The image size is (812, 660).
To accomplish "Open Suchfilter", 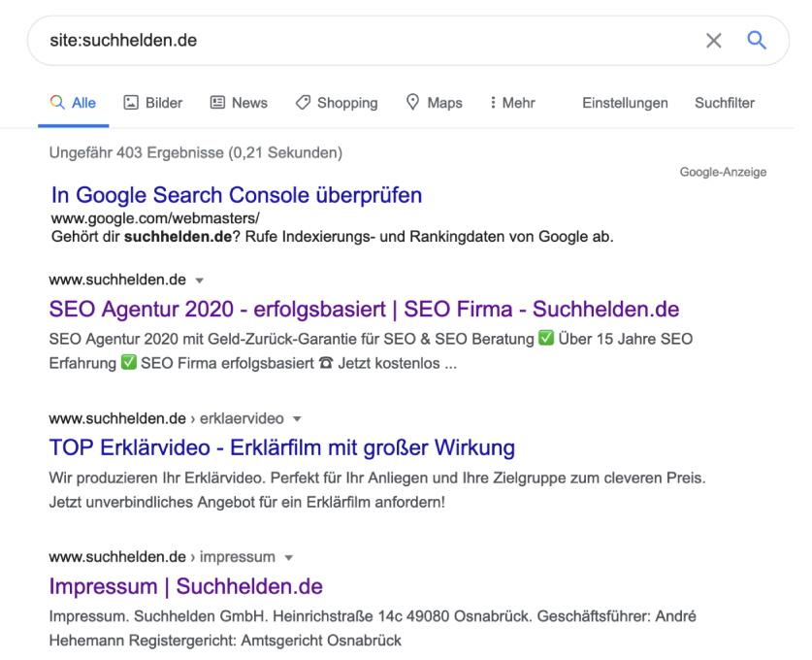I will coord(725,103).
